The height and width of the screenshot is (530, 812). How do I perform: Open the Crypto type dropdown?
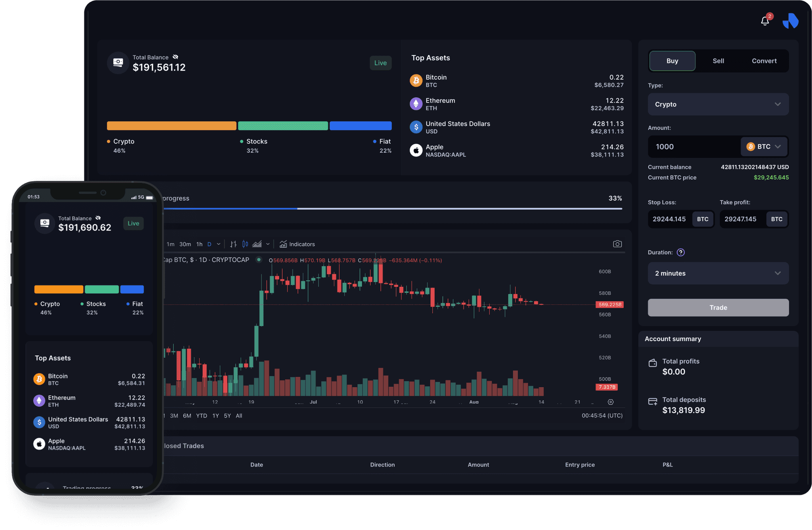[718, 104]
